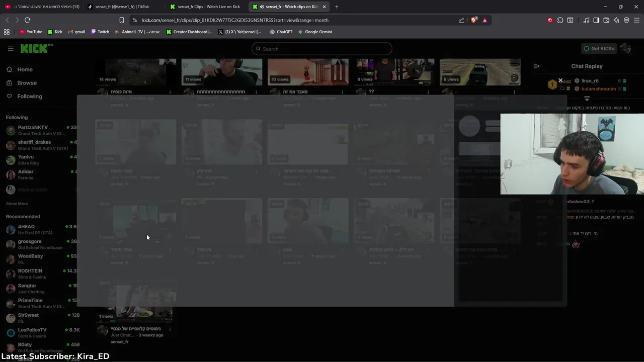Open the browser main menu
Image resolution: width=644 pixels, height=362 pixels.
pyautogui.click(x=637, y=20)
